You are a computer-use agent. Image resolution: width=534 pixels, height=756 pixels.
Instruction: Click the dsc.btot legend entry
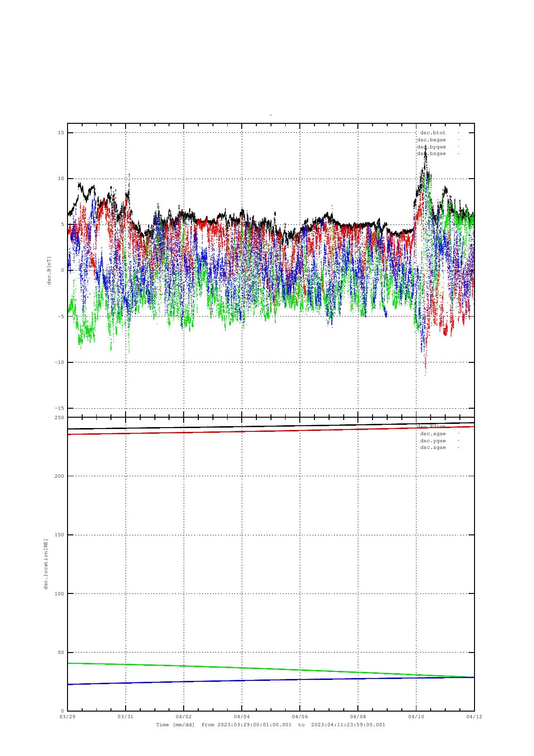[433, 133]
